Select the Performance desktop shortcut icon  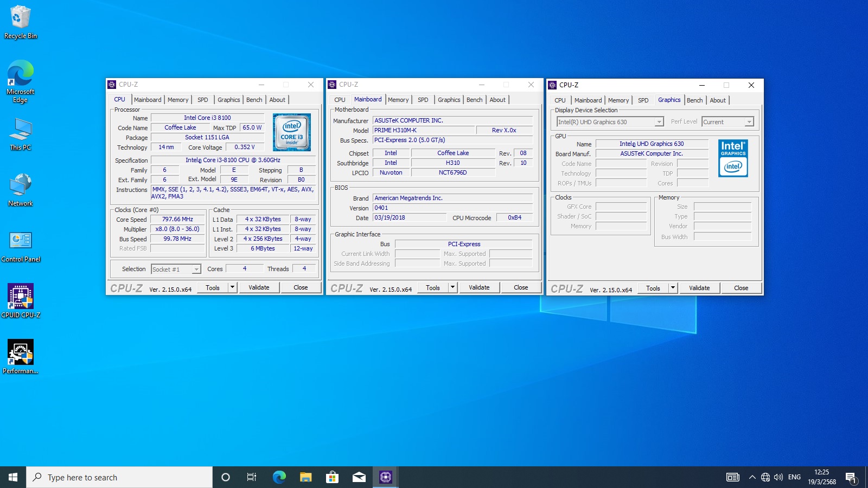(21, 357)
